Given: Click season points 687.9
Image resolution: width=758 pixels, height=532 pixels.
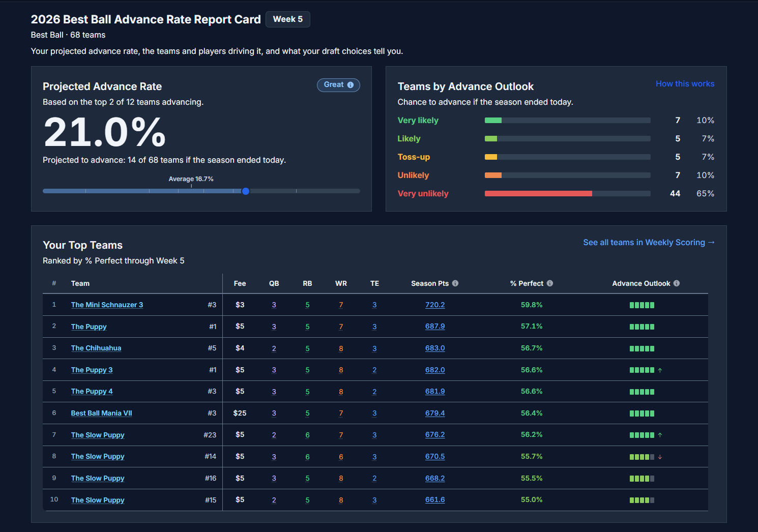Looking at the screenshot, I should pyautogui.click(x=435, y=327).
